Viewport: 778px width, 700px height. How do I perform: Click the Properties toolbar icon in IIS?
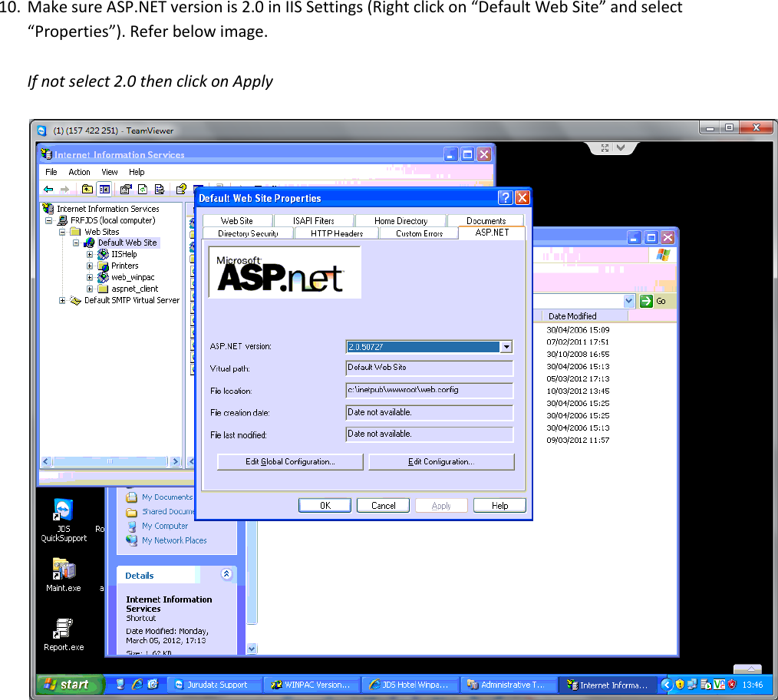[126, 189]
